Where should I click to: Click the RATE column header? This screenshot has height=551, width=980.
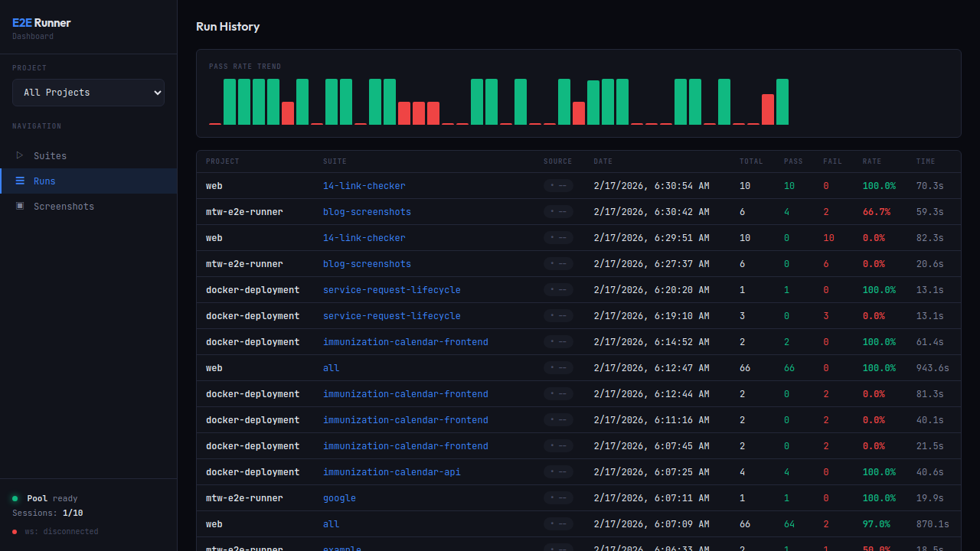tap(872, 161)
